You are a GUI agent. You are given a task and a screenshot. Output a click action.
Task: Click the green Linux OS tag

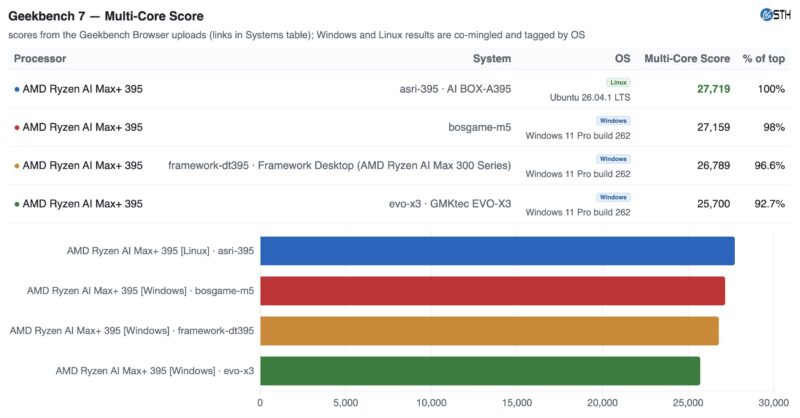click(x=618, y=83)
